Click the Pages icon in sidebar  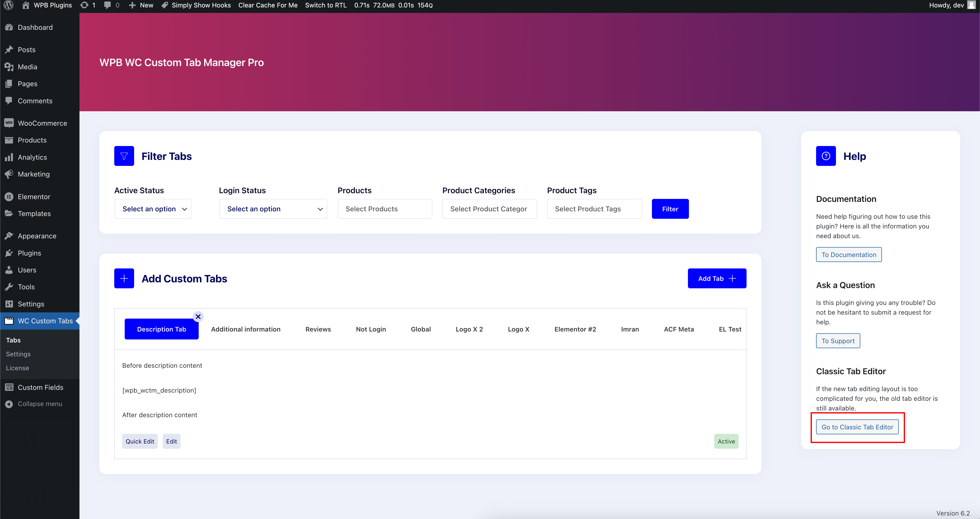coord(9,84)
